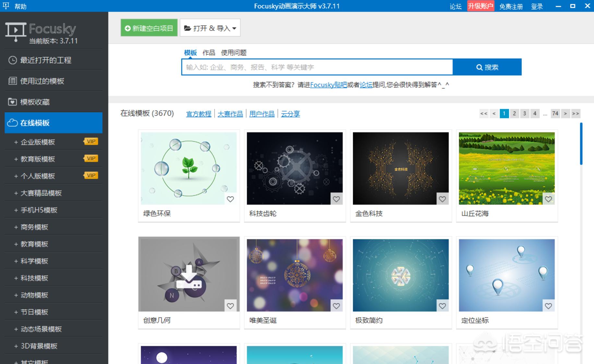Click the VIP badge on 企业版模板
Screen dimensions: 594x364
click(90, 141)
